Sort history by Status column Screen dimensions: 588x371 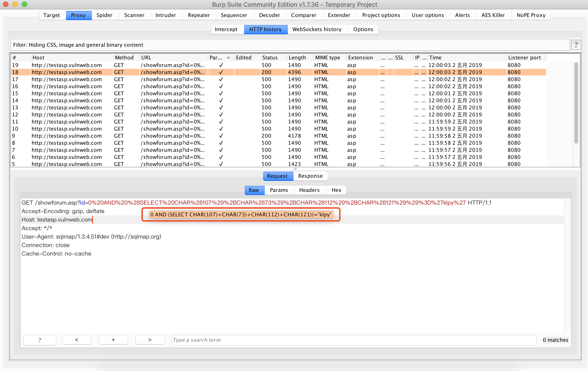[269, 58]
